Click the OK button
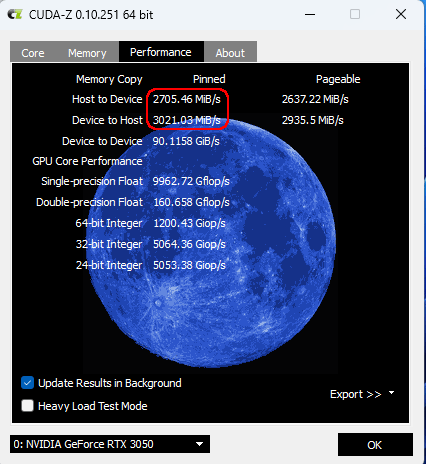Screen dimensions: 426x464 click(375, 445)
